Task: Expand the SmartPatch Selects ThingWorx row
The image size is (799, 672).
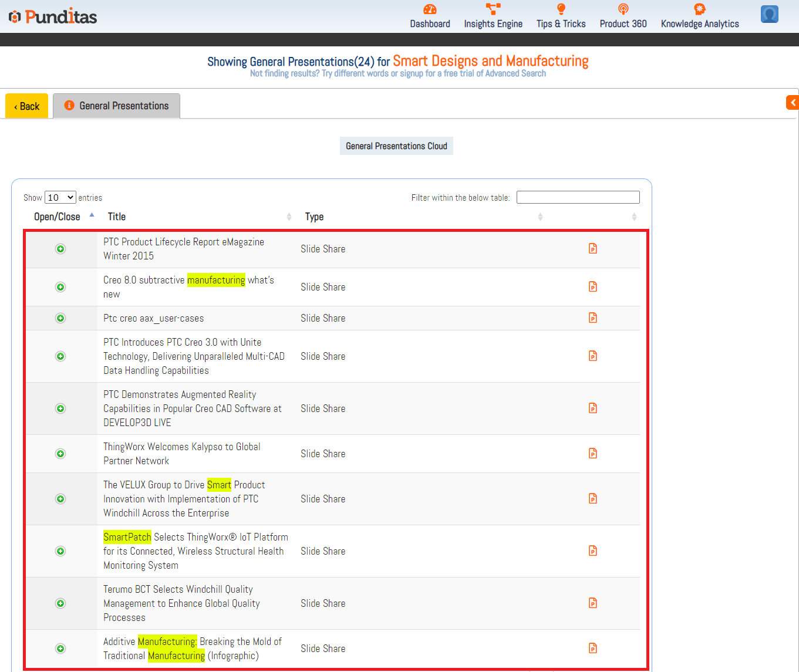Action: (x=60, y=551)
